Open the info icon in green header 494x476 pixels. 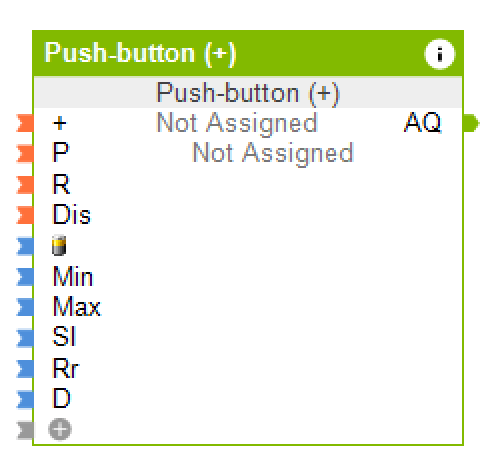coord(440,54)
